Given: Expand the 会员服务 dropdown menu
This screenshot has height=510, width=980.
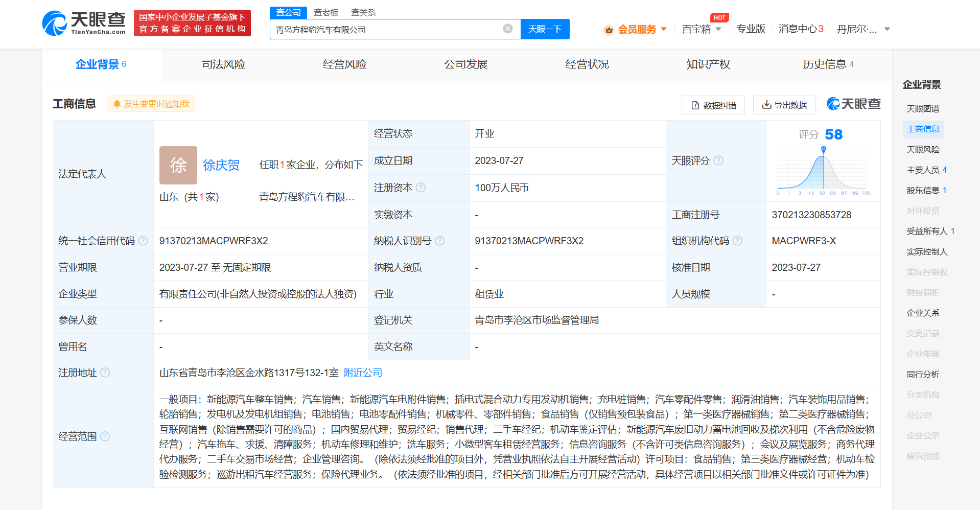Looking at the screenshot, I should pyautogui.click(x=636, y=29).
